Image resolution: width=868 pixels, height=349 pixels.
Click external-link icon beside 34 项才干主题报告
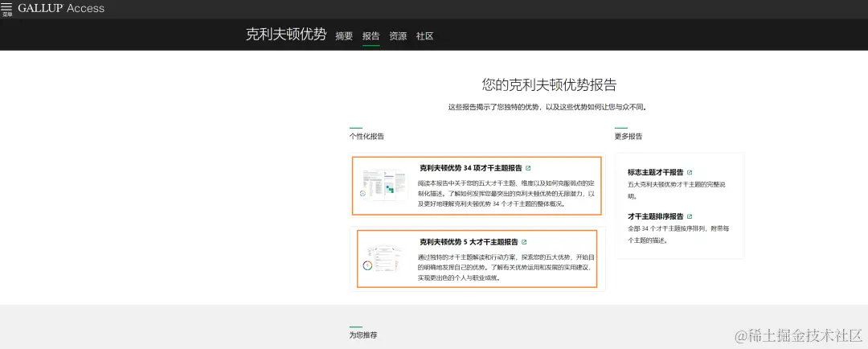[x=528, y=168]
